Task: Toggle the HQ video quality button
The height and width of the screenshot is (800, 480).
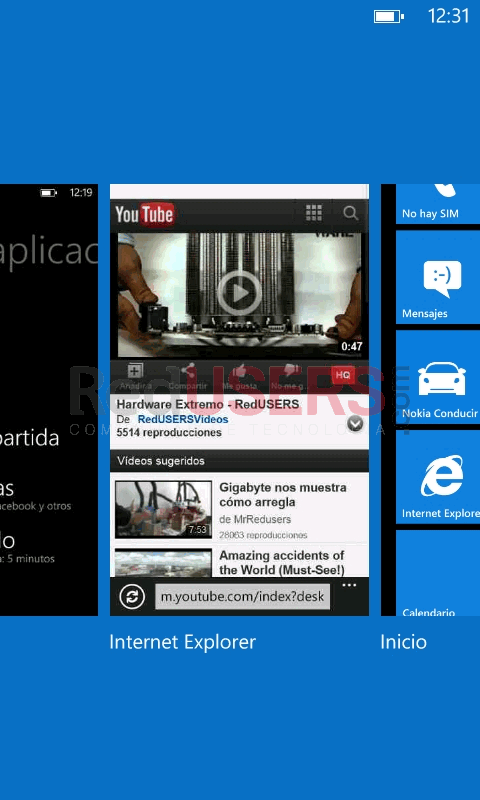Action: point(343,375)
